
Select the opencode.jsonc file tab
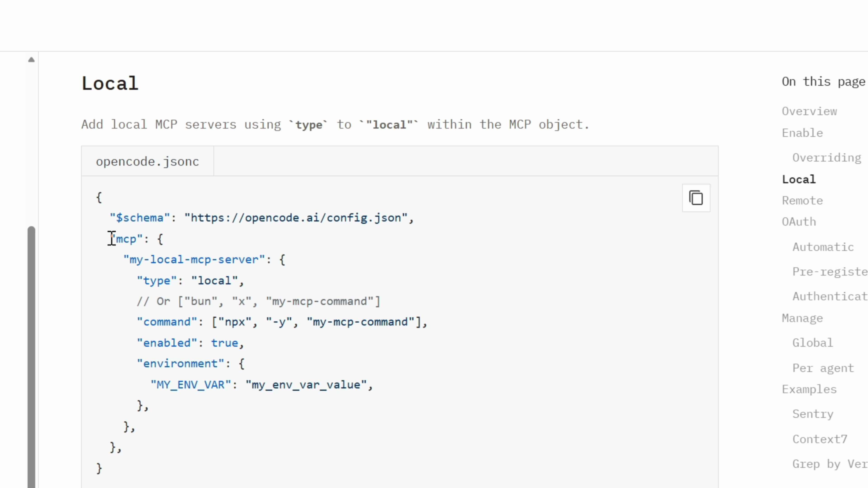coord(147,162)
